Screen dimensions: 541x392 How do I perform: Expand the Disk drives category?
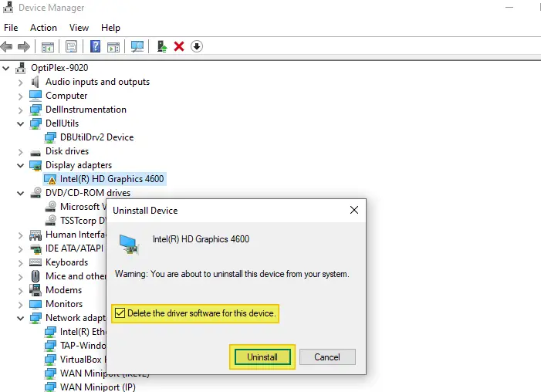pyautogui.click(x=20, y=152)
